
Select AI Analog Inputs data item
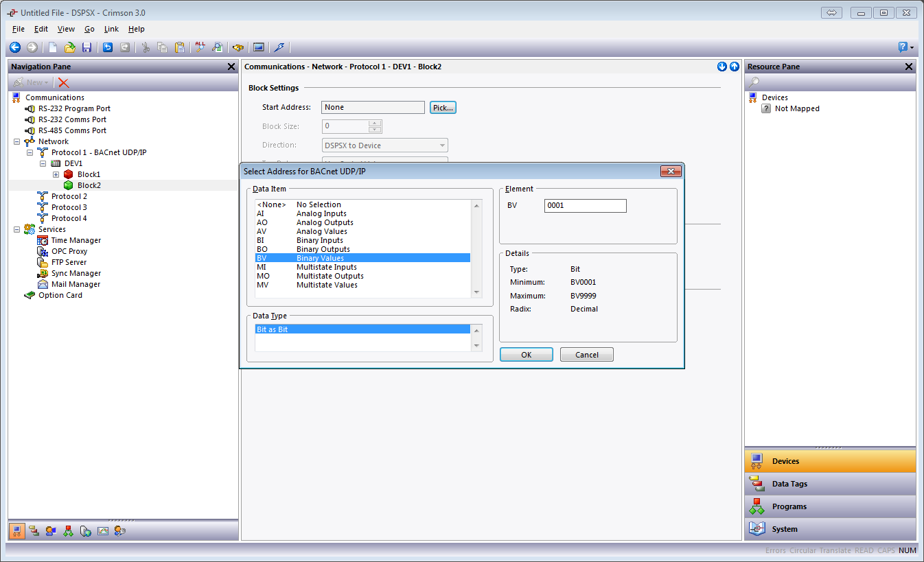(362, 213)
